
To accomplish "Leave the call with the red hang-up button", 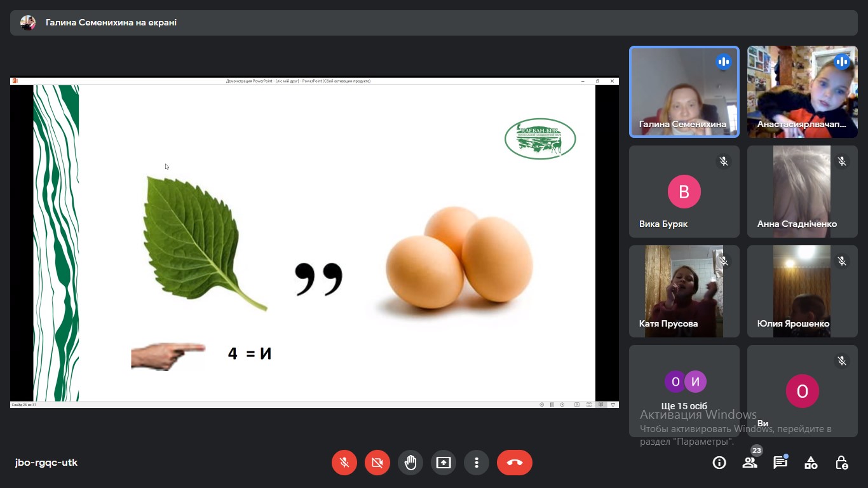I will click(x=515, y=463).
